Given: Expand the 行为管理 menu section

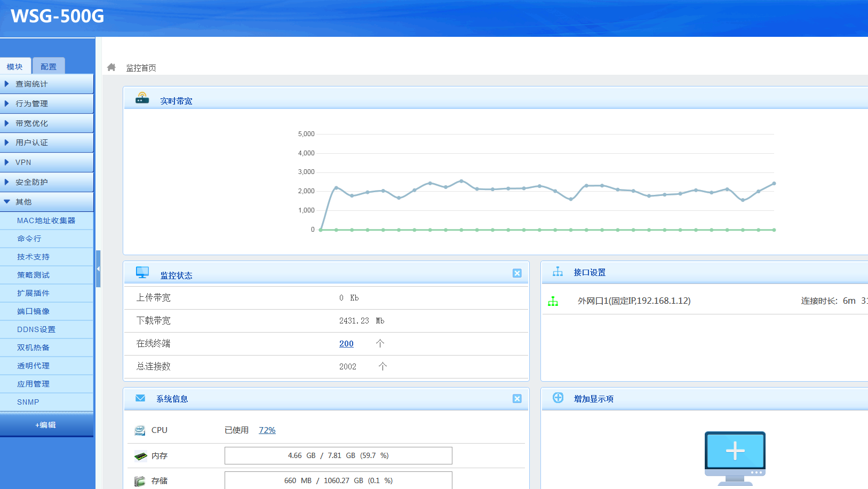Looking at the screenshot, I should click(x=46, y=104).
